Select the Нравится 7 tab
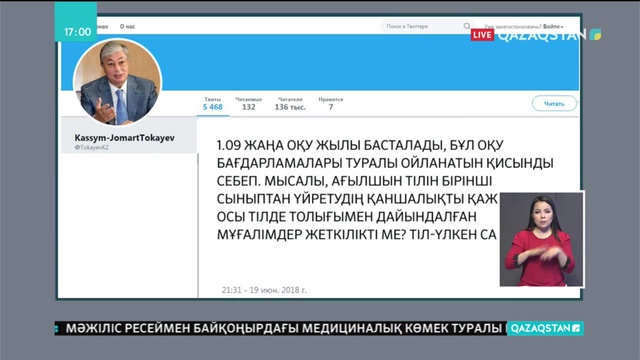The height and width of the screenshot is (360, 640). (x=331, y=104)
